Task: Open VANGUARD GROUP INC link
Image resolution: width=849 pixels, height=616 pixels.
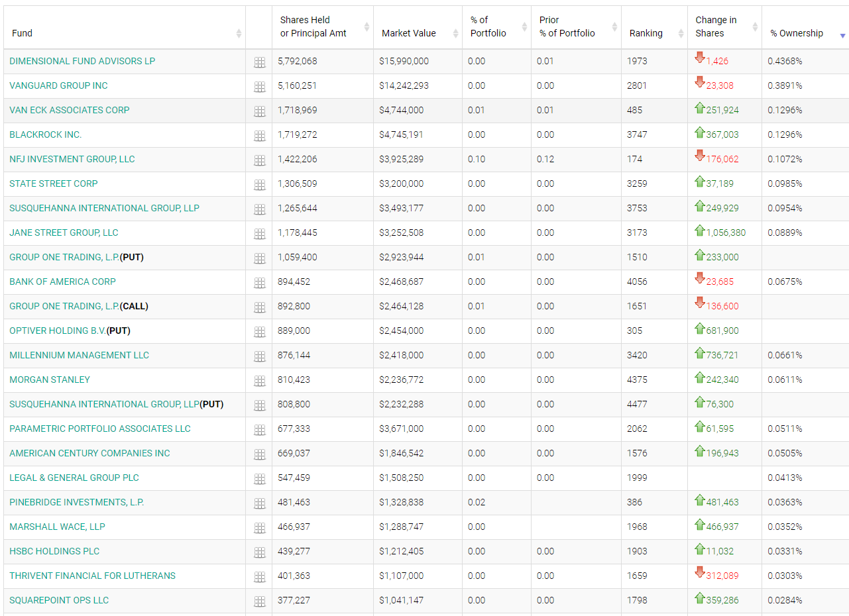Action: [x=58, y=85]
